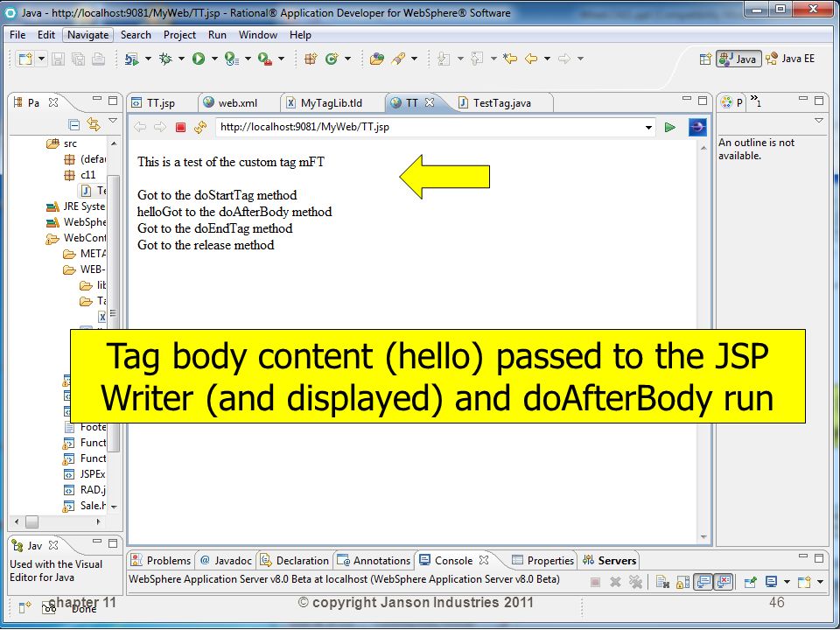Open the Project menu

click(179, 35)
